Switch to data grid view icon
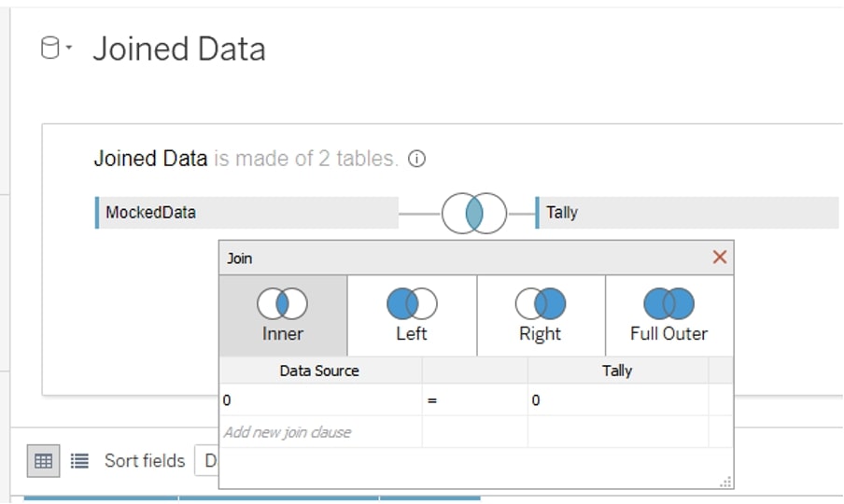844x504 pixels. tap(43, 461)
